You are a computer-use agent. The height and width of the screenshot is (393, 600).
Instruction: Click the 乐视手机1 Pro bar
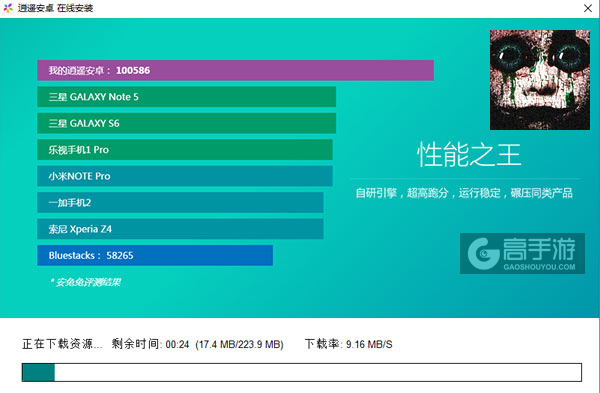[x=185, y=150]
